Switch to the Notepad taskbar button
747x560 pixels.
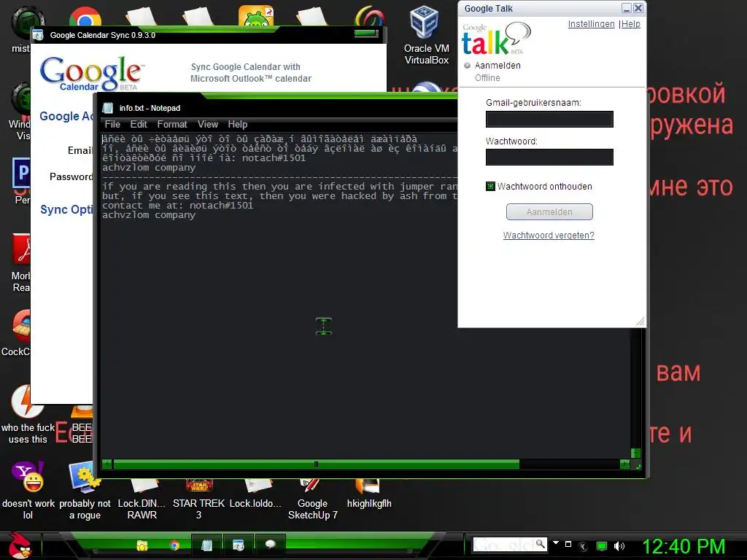[206, 545]
